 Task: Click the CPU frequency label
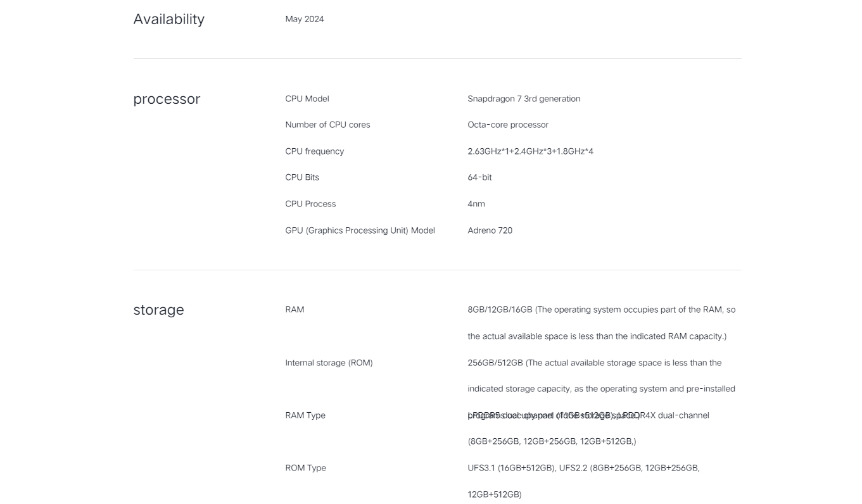(x=315, y=151)
